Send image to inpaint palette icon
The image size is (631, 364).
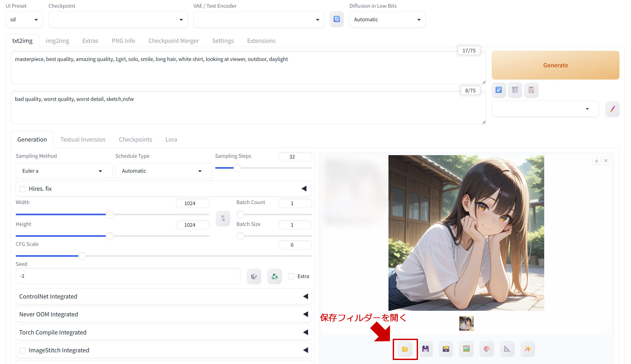[486, 349]
